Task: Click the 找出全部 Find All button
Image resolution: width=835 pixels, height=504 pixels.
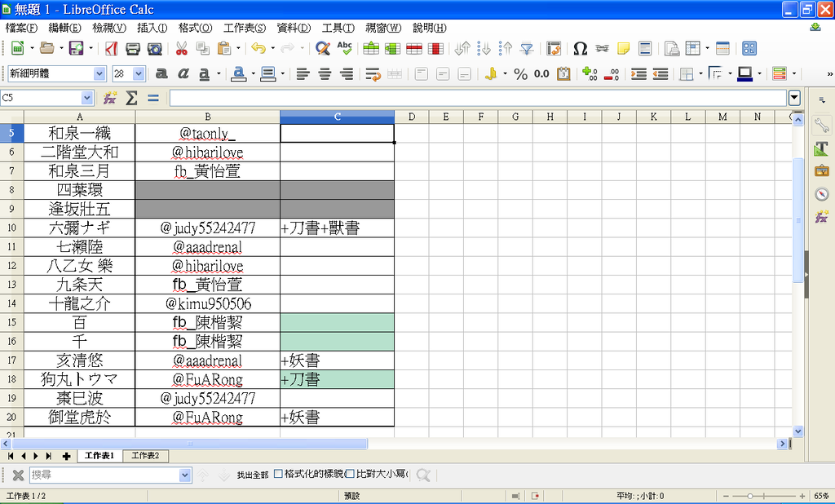Action: point(252,475)
